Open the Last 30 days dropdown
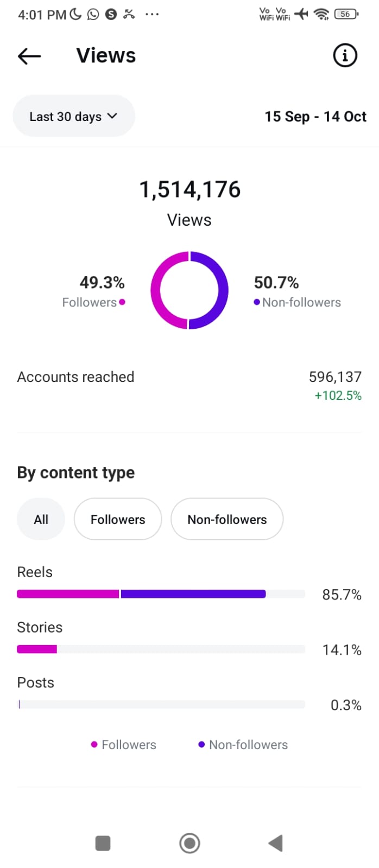Viewport: 379px width, 868px height. (73, 116)
